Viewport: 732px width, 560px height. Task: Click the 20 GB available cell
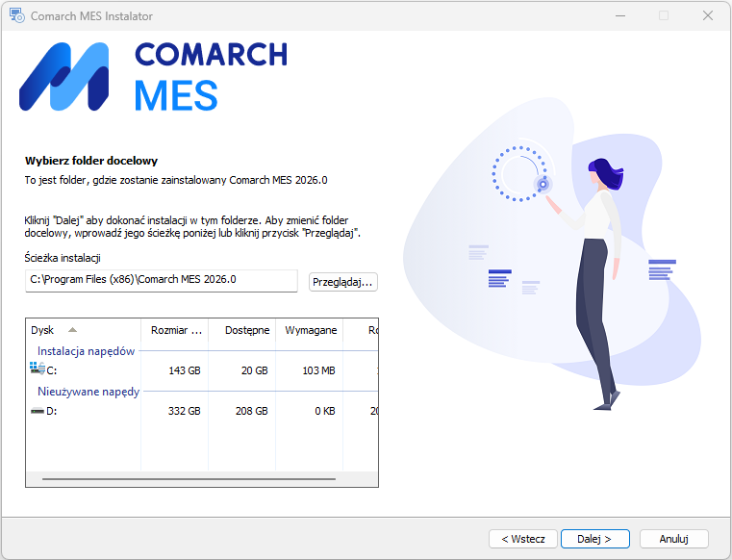coord(255,370)
